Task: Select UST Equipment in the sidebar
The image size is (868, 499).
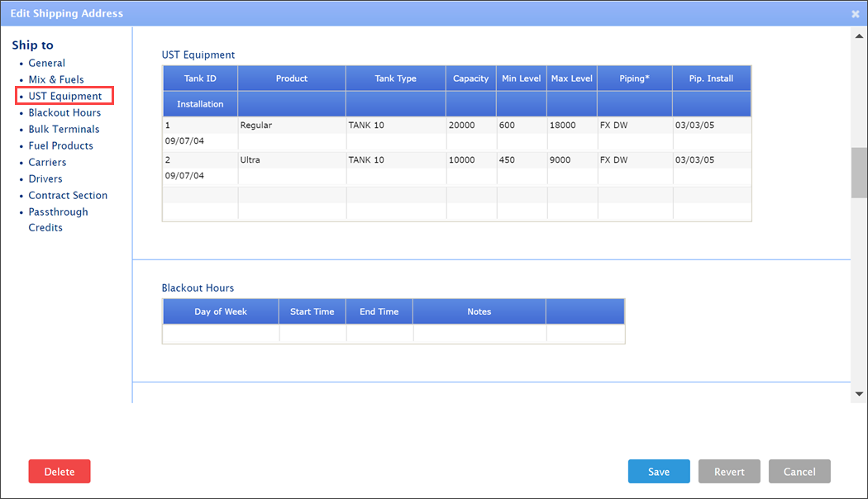Action: (x=64, y=96)
